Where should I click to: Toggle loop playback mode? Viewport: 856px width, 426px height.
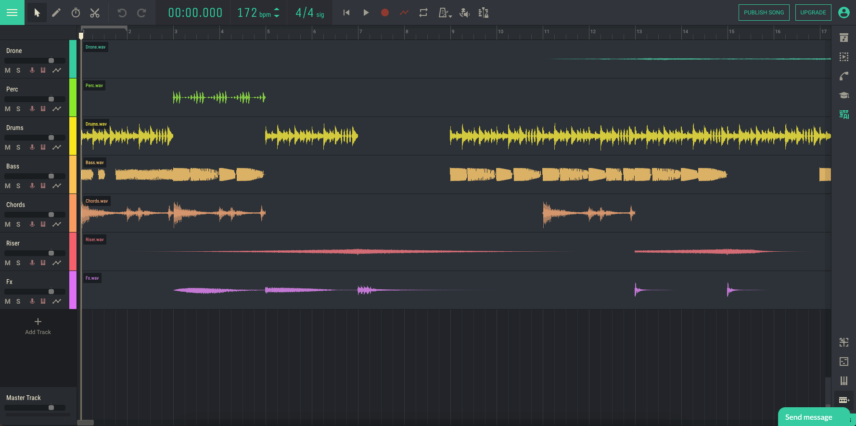[x=423, y=13]
